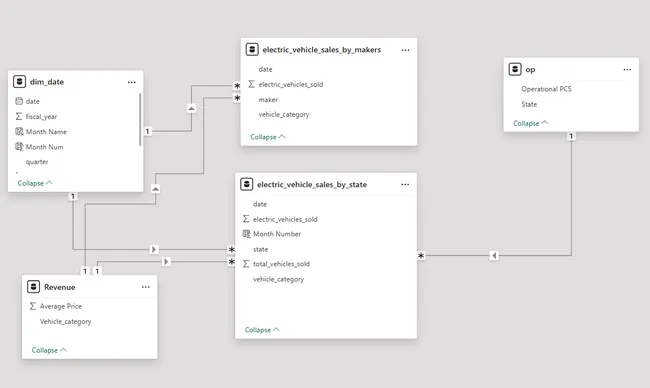The image size is (650, 388).
Task: Select filter direction arrow on op-to-state relationship
Action: pos(494,255)
